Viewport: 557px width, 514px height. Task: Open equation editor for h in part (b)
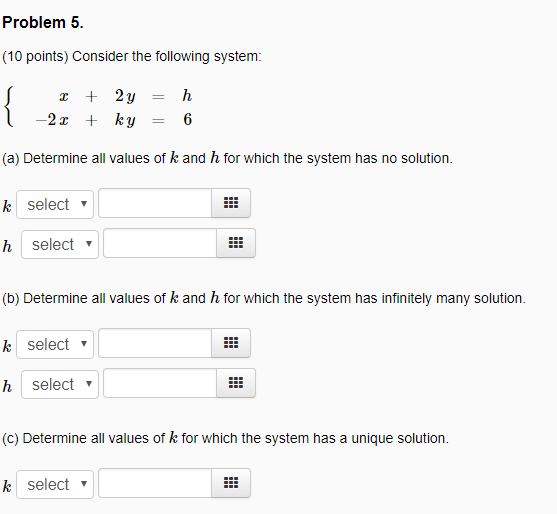coord(236,383)
